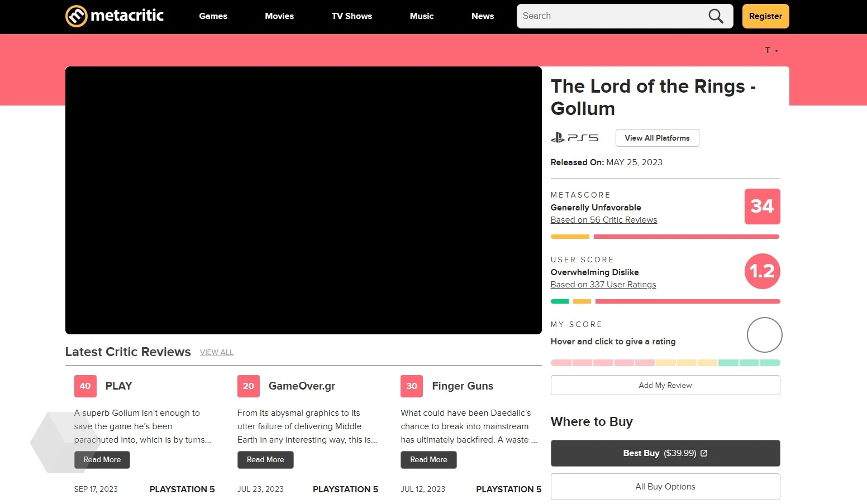Click the Where to Buy heading
The image size is (867, 504).
click(x=592, y=421)
